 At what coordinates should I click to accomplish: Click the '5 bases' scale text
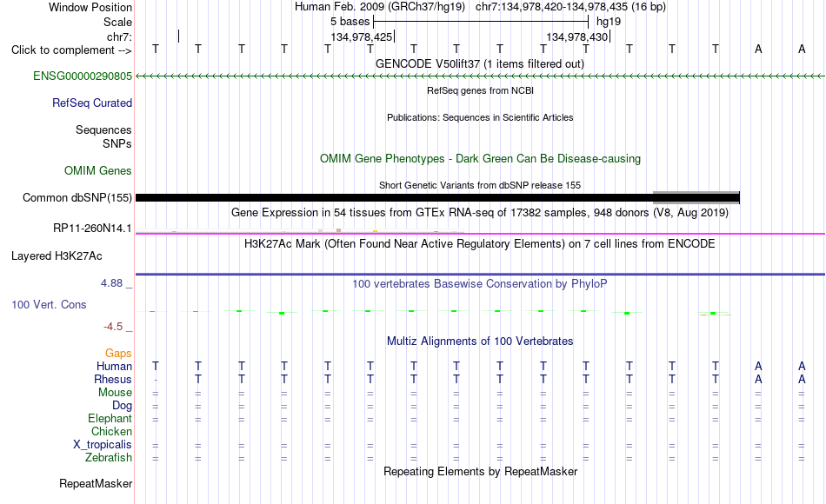point(350,22)
